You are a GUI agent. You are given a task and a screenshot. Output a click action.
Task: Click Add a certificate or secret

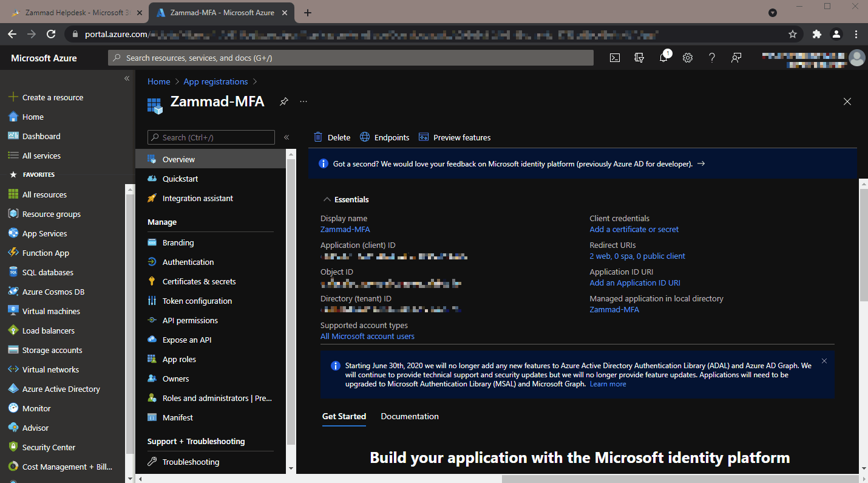(634, 229)
